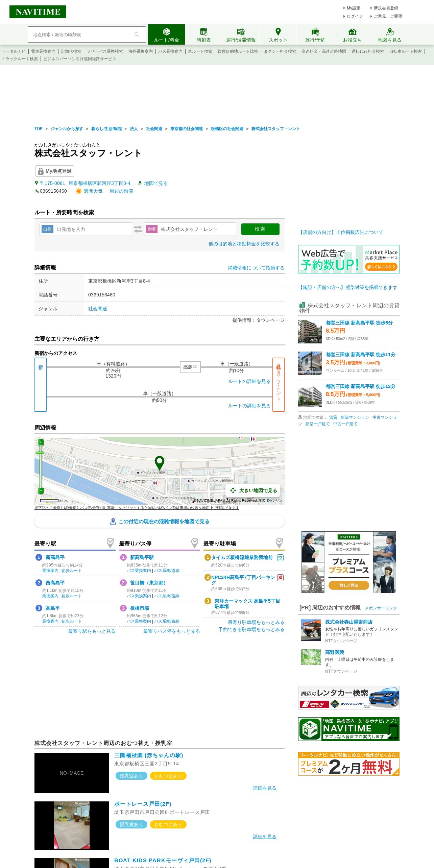Open the 株式会社春山重吉商店 link
Image resolution: width=434 pixels, height=868 pixels.
tap(349, 622)
